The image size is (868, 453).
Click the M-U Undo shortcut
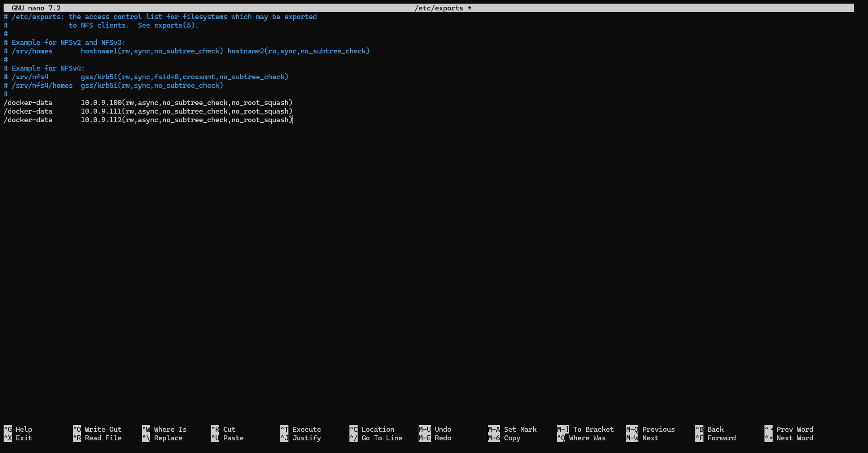435,429
